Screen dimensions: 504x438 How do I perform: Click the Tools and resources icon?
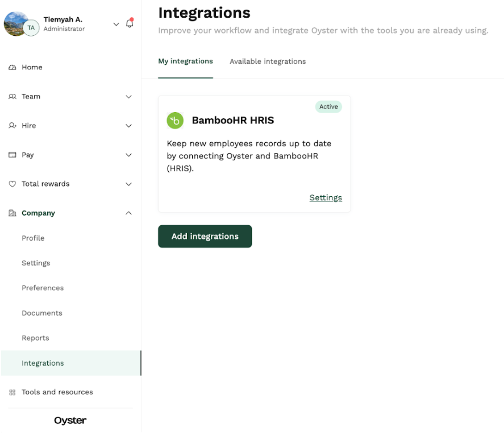point(12,392)
